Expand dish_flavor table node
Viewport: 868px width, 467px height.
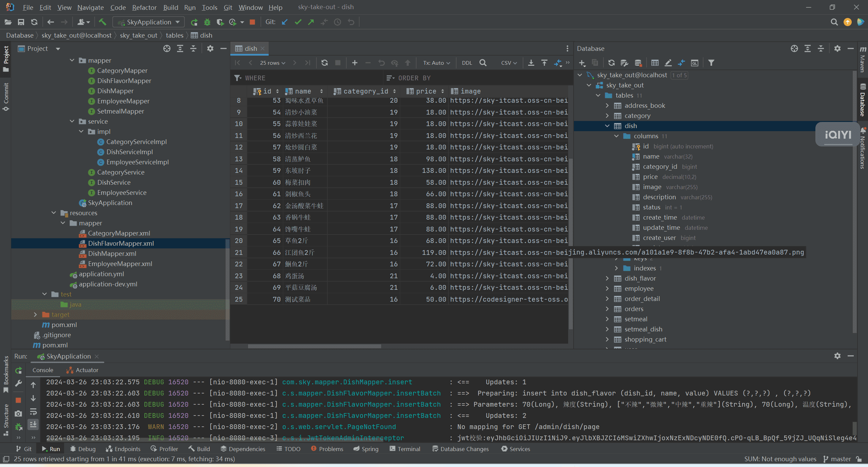pyautogui.click(x=607, y=279)
